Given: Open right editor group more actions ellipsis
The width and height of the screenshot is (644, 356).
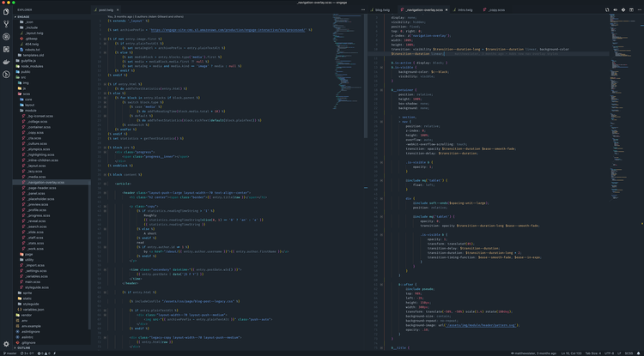Looking at the screenshot, I should pos(639,9).
